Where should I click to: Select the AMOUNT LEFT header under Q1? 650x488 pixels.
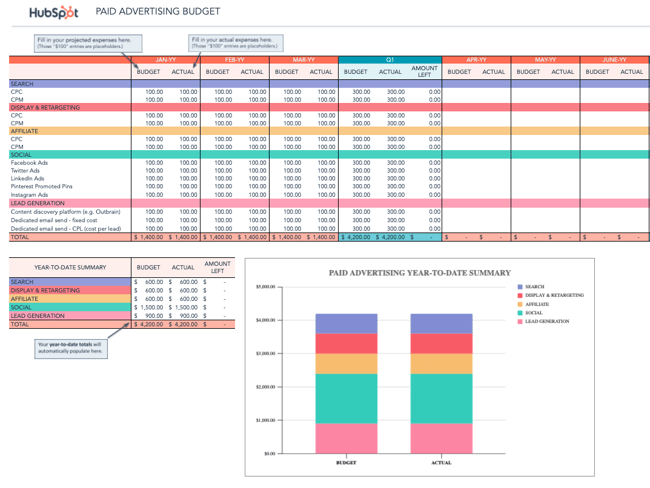coord(425,72)
